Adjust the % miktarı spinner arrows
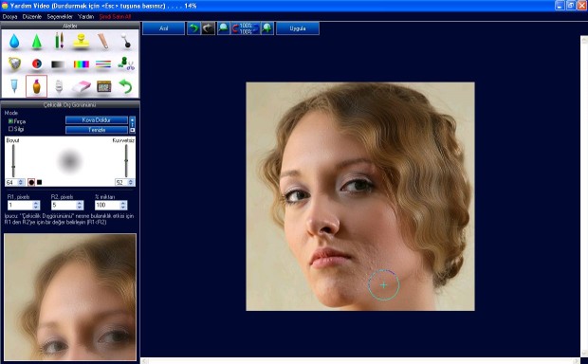The width and height of the screenshot is (588, 364). click(x=123, y=205)
